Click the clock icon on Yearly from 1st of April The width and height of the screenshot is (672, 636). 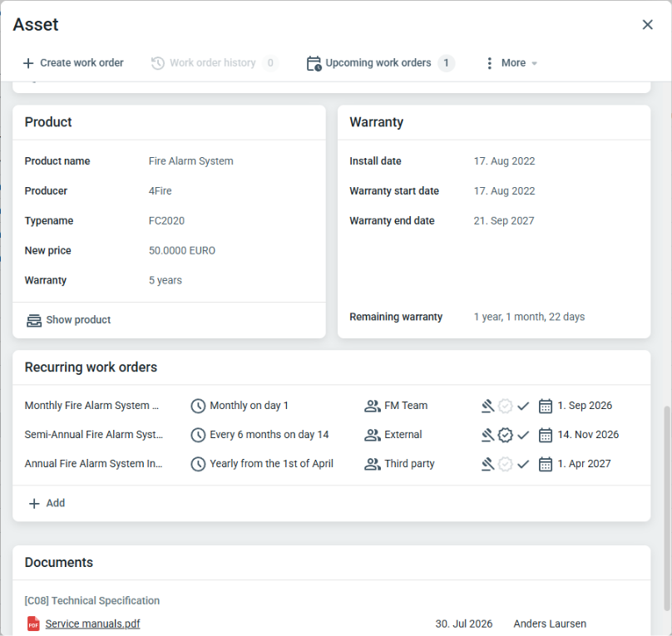198,464
